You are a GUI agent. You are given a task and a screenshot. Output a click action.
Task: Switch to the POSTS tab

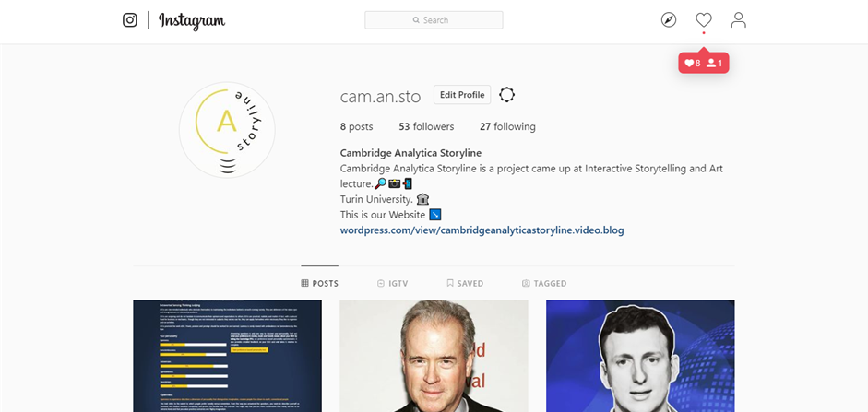coord(319,283)
